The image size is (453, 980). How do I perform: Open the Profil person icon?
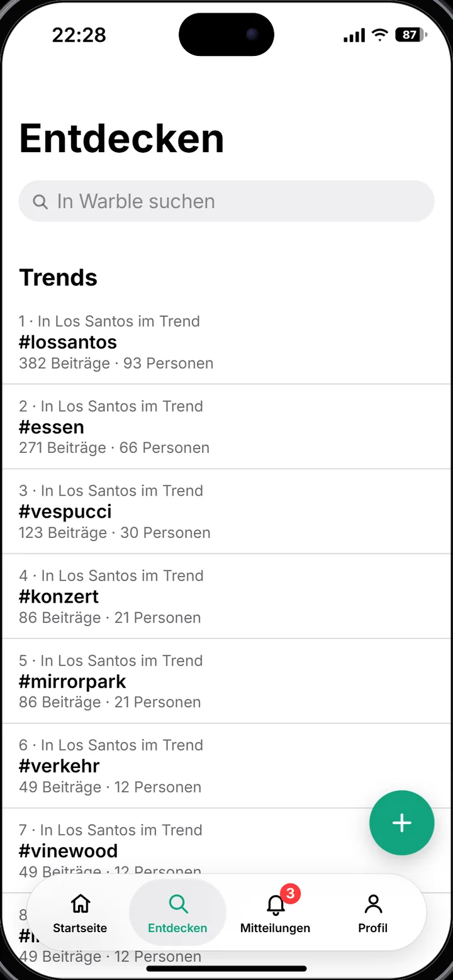[x=373, y=905]
